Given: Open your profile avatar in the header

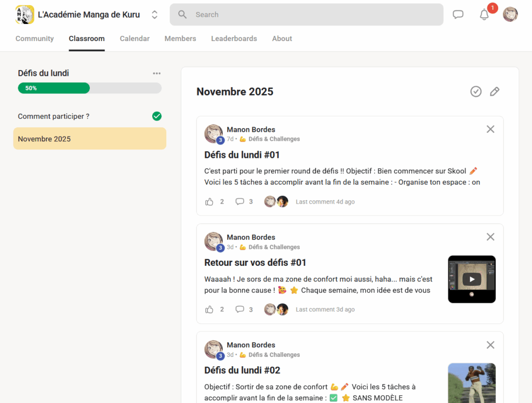Looking at the screenshot, I should tap(510, 15).
